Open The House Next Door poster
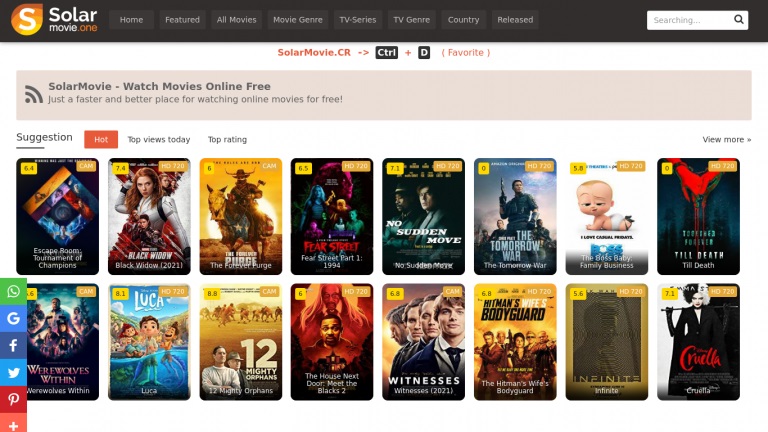The image size is (768, 432). click(x=332, y=342)
